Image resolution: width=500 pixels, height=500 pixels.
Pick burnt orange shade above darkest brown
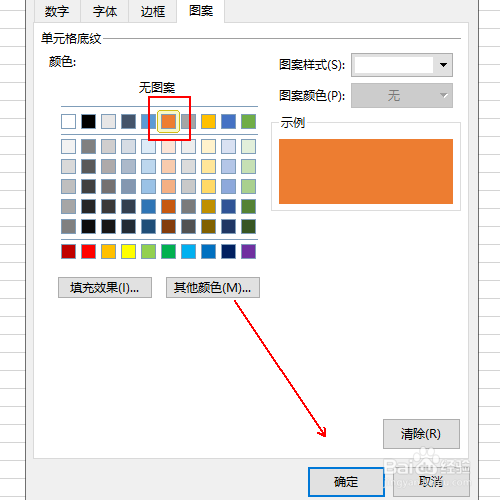pos(168,206)
